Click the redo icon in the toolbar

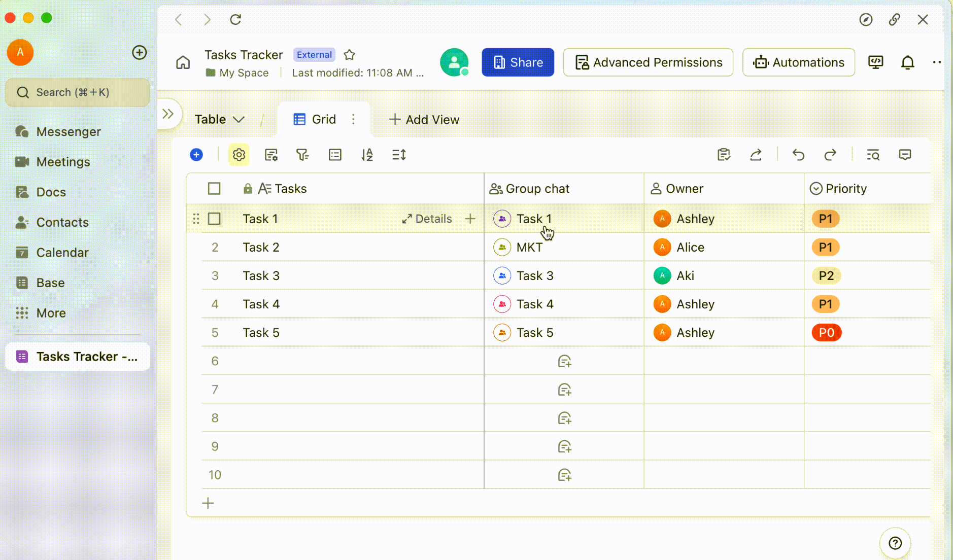830,155
